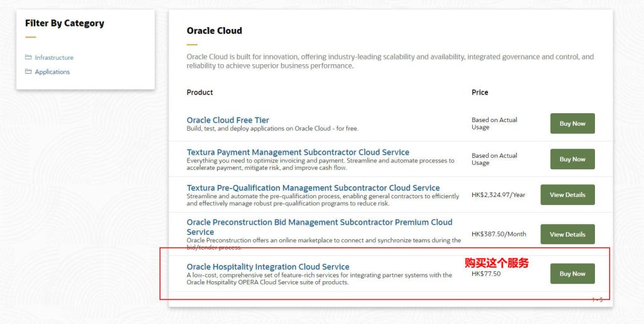Click the Filter By Category heading
The image size is (644, 324).
[65, 23]
